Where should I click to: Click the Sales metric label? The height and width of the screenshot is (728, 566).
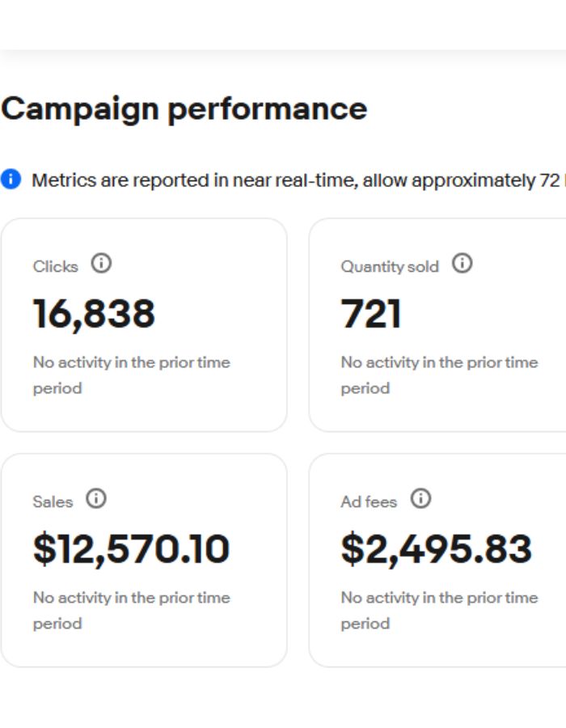click(x=53, y=502)
